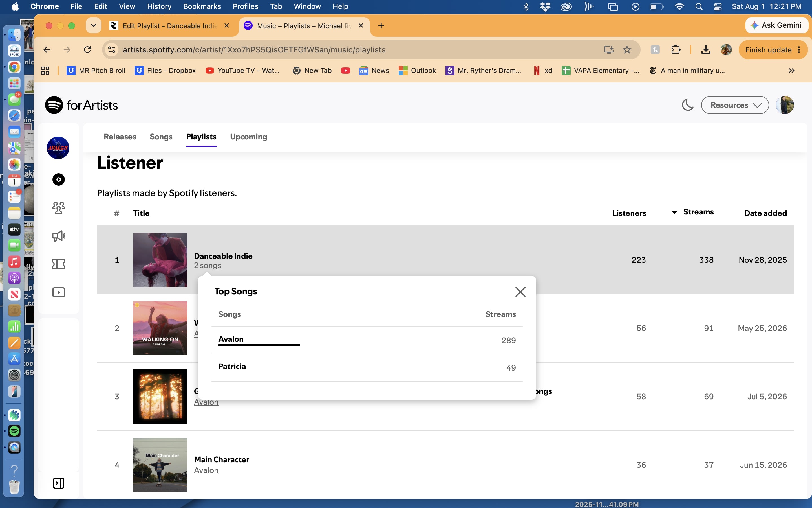Click the Main Character playlist cover thumbnail
This screenshot has height=508, width=812.
point(160,465)
